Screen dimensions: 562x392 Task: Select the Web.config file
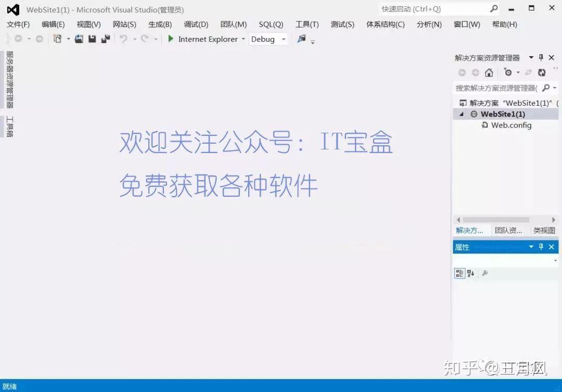pyautogui.click(x=512, y=125)
